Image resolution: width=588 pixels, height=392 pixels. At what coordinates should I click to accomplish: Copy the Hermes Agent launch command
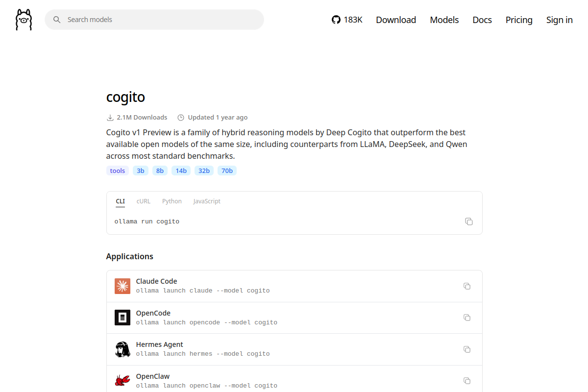tap(467, 349)
